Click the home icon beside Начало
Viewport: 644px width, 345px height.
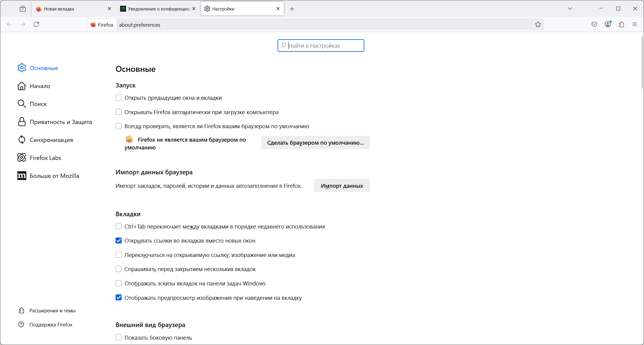[x=22, y=86]
